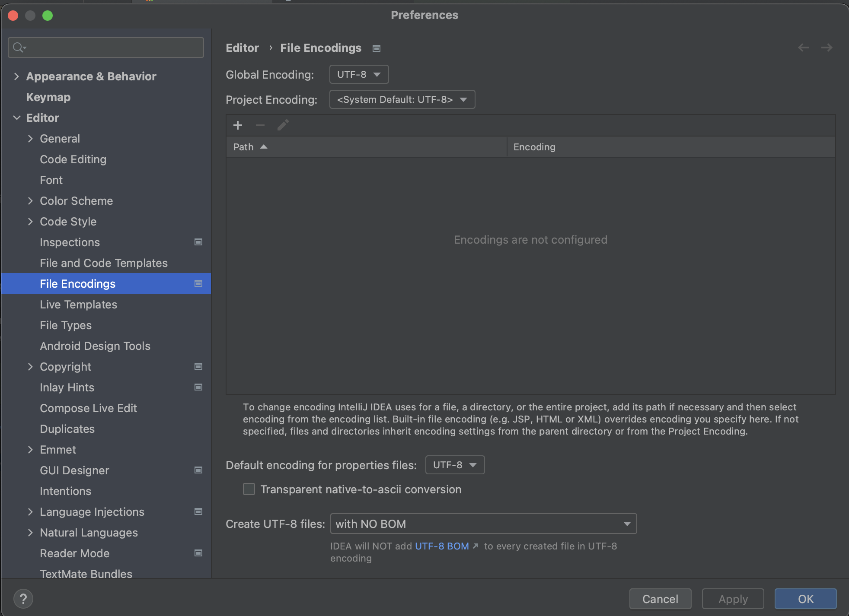Click the settings search field

click(106, 47)
